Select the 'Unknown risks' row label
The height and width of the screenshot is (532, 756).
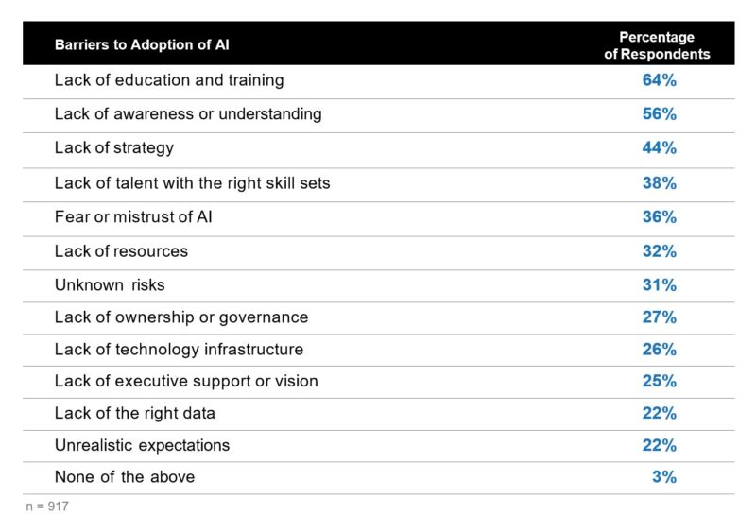click(110, 285)
